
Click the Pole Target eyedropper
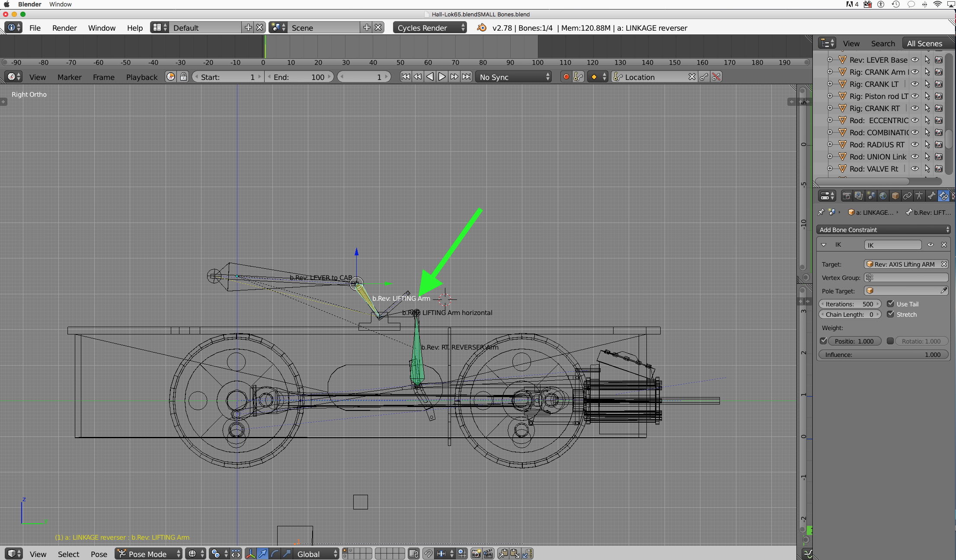point(943,291)
